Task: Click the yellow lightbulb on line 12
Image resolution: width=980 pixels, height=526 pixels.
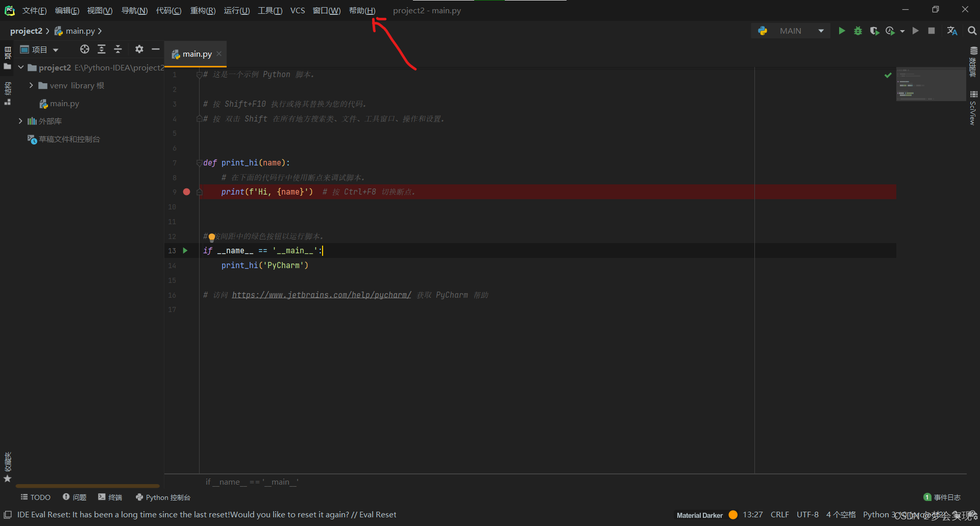Action: pos(212,237)
